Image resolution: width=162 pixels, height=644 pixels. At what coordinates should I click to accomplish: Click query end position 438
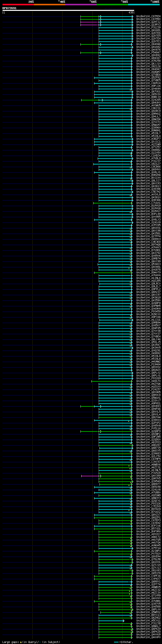pos(131,12)
